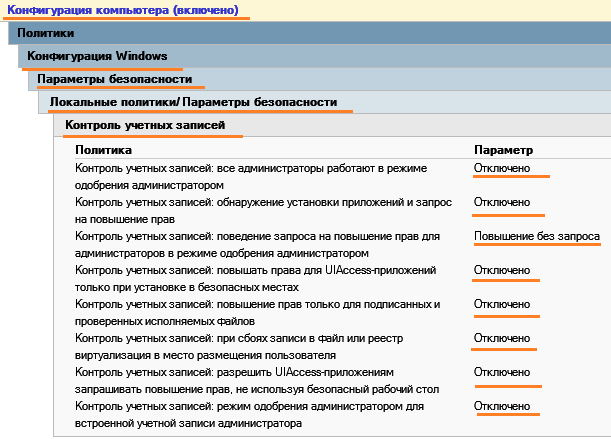This screenshot has width=611, height=439.
Task: Select policy 'обнаружение установки приложений и запрос'
Action: pos(263,210)
